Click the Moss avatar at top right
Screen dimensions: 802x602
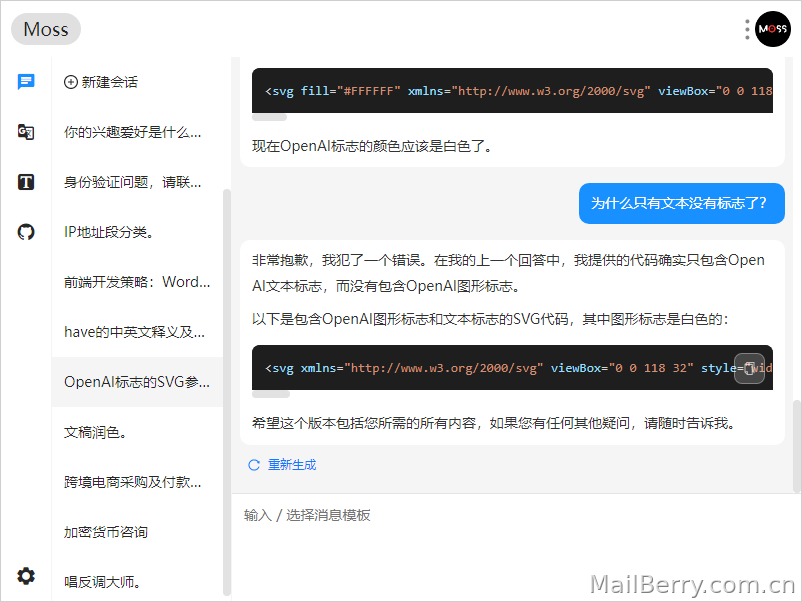(773, 29)
